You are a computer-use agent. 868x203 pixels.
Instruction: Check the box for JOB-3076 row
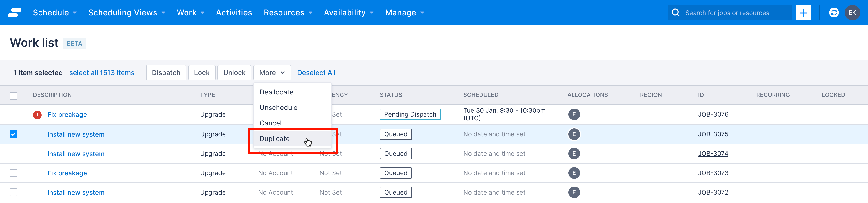[x=14, y=114]
